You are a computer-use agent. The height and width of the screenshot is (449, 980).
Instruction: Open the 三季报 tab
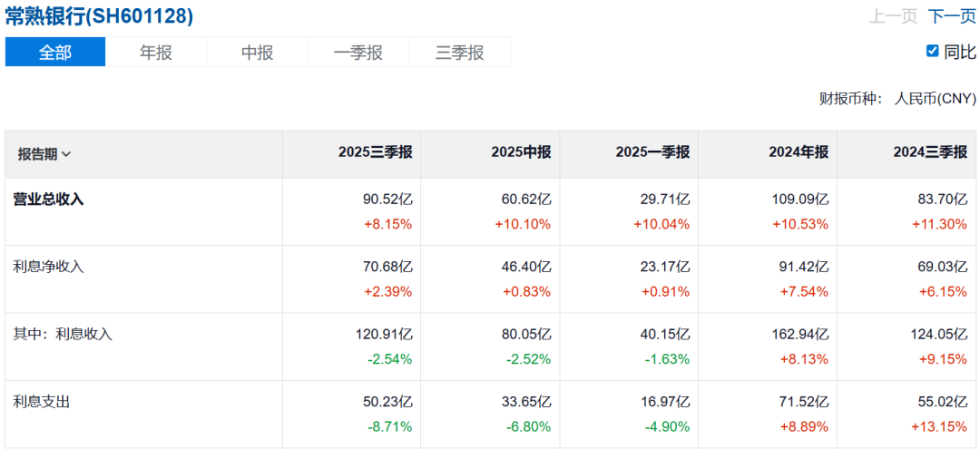tap(460, 53)
